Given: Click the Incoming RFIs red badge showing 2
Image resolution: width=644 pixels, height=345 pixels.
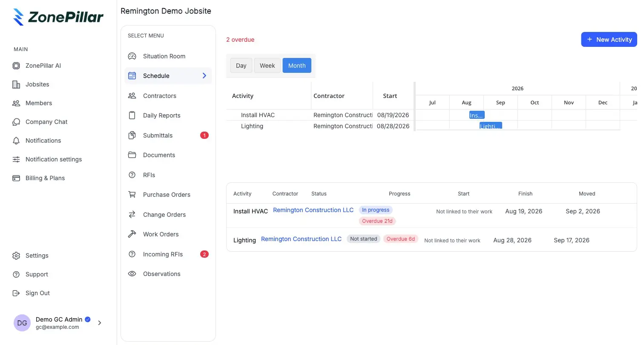Looking at the screenshot, I should [x=204, y=254].
